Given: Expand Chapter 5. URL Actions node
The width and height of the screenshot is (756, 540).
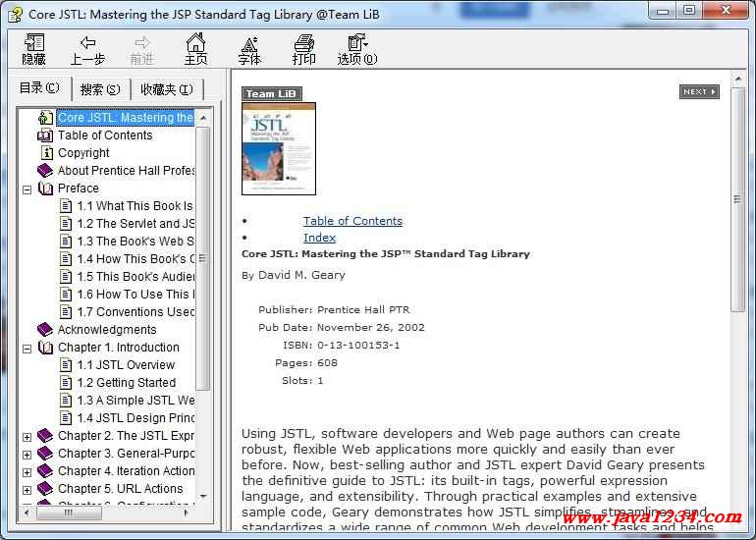Looking at the screenshot, I should coord(27,489).
